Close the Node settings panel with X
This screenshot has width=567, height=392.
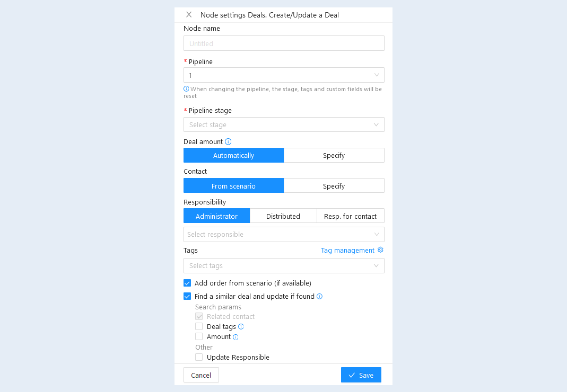click(x=189, y=15)
